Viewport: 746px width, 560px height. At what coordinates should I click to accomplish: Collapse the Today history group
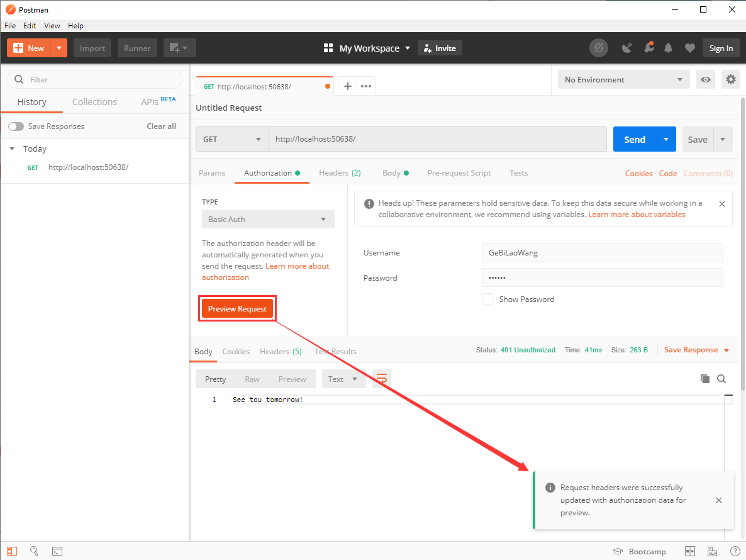[12, 149]
